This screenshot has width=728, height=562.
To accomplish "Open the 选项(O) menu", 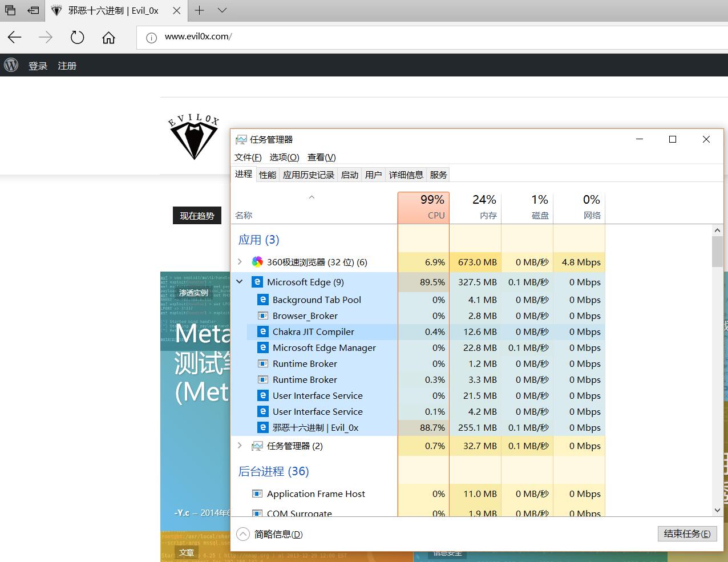I will (x=284, y=157).
